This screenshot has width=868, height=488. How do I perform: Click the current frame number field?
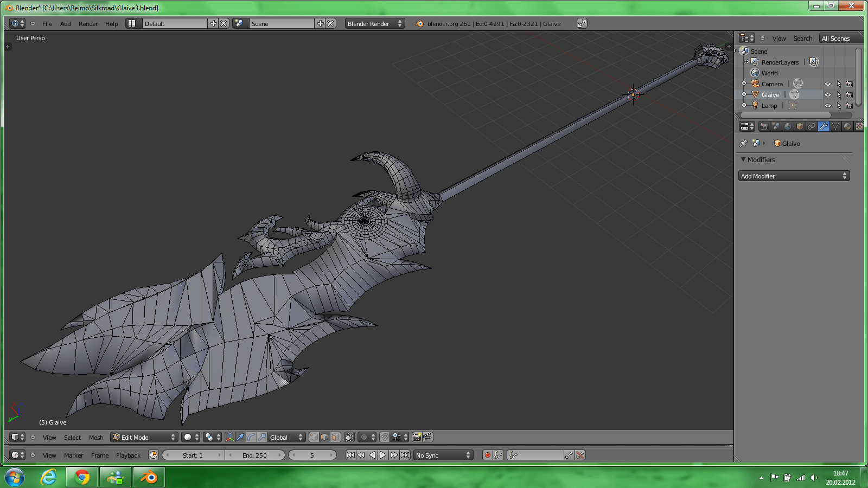(312, 455)
